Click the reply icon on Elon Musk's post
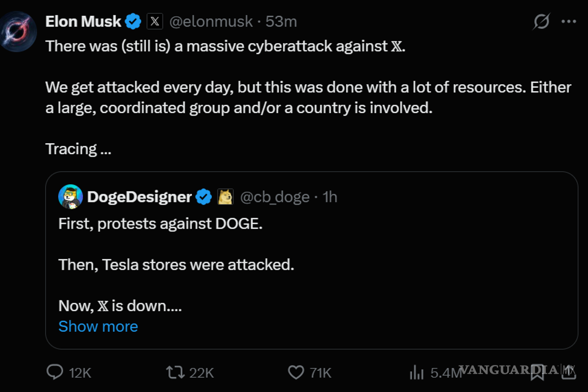Screen dimensions: 588x392 click(54, 373)
